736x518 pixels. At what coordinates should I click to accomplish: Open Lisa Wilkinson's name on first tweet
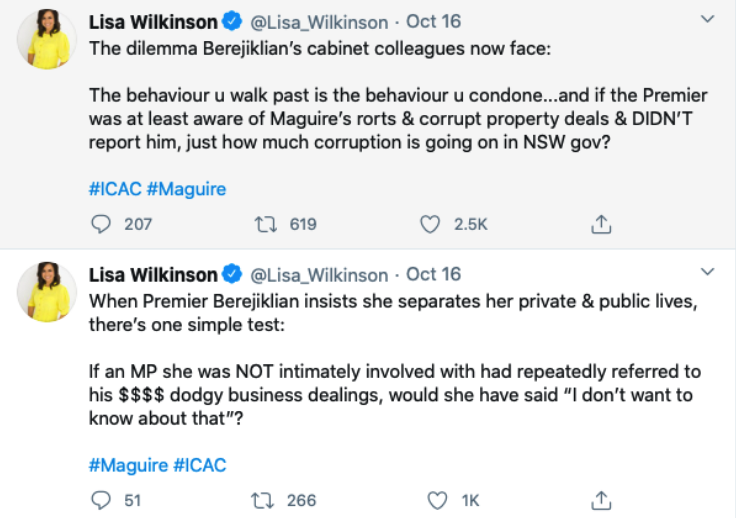(153, 22)
